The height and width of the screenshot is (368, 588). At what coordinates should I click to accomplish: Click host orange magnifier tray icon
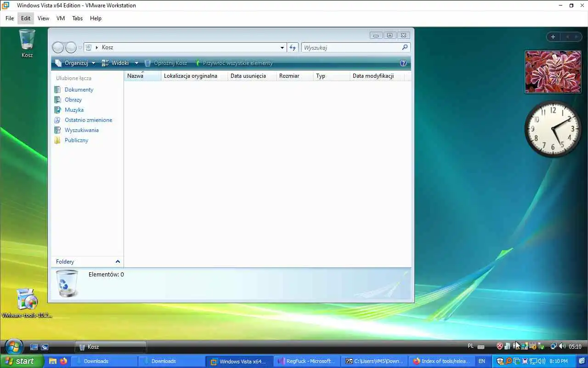(509, 361)
